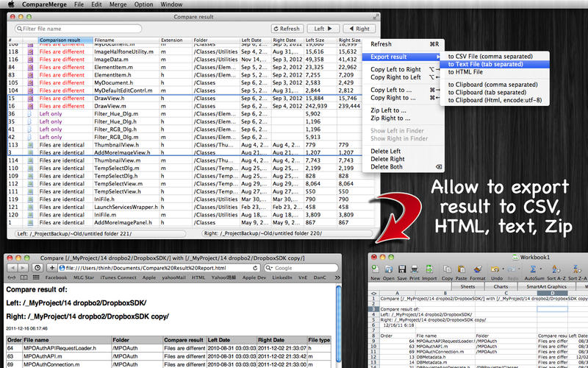Click the Import icon in Excel toolbar
Screen dimensions: 588x368
point(429,269)
